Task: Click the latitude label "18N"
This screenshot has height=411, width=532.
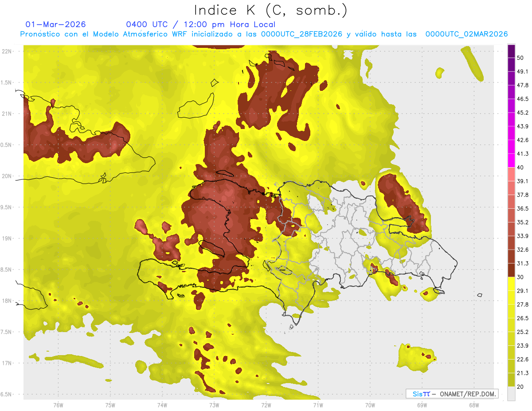Action: (7, 301)
